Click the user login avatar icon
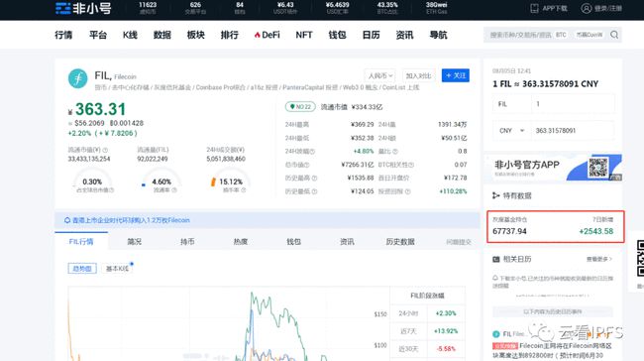 (x=587, y=8)
